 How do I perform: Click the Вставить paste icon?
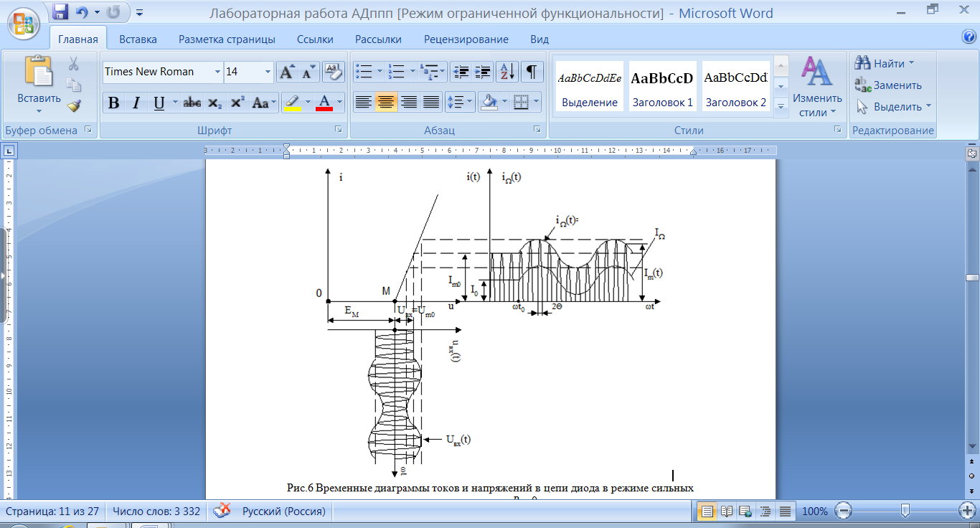[39, 72]
